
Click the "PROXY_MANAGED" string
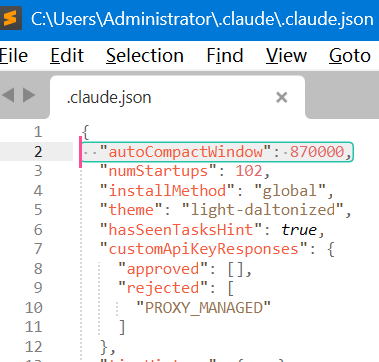pyautogui.click(x=204, y=308)
